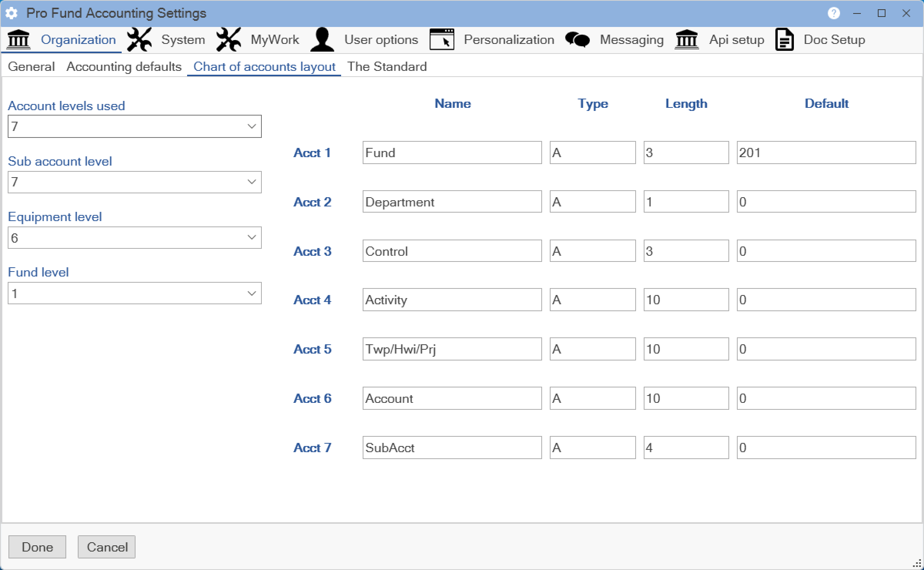Click the System crossed-tools icon
The width and height of the screenshot is (924, 570).
pos(139,40)
